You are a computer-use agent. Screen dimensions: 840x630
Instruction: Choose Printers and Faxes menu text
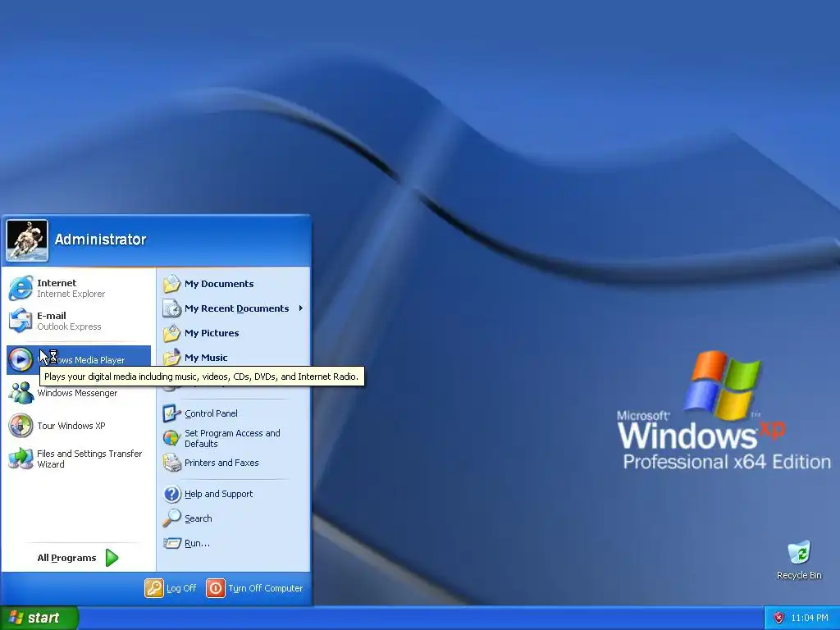tap(221, 463)
